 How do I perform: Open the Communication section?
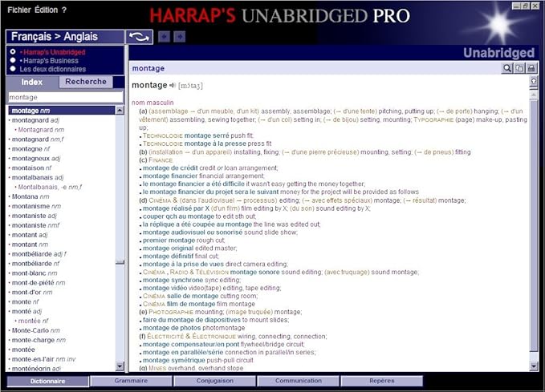tap(299, 381)
